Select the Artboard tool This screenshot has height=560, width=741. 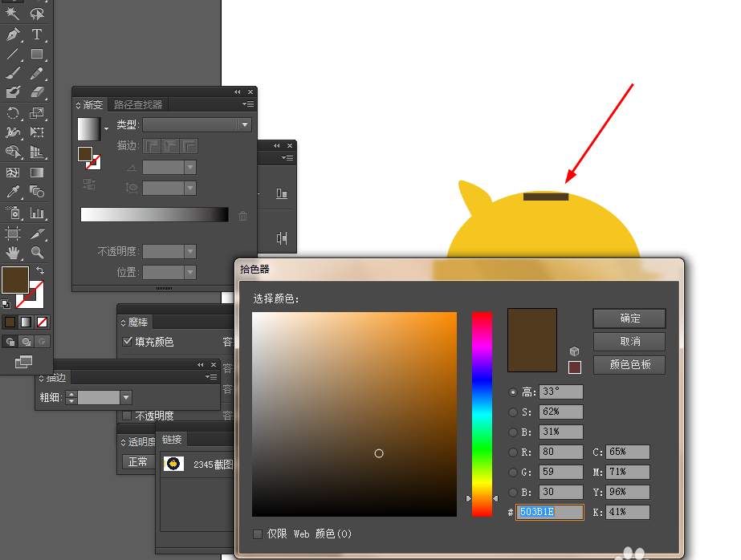click(x=13, y=233)
